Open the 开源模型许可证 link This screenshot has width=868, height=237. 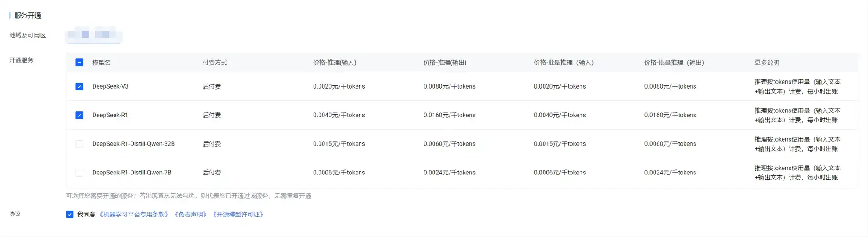coord(238,215)
